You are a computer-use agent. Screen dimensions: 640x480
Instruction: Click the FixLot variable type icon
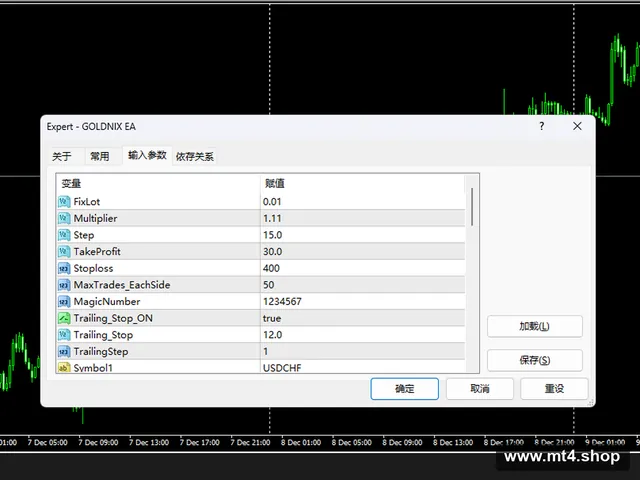64,202
